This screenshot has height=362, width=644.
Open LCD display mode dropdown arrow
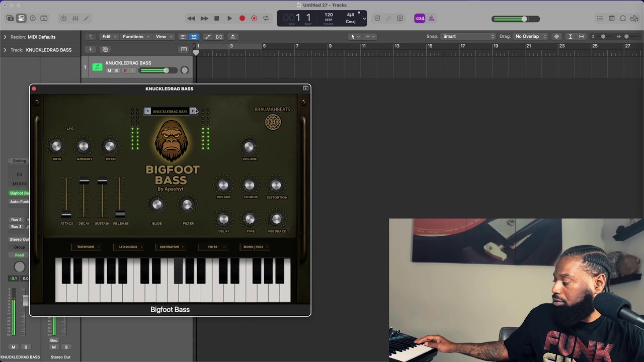364,19
